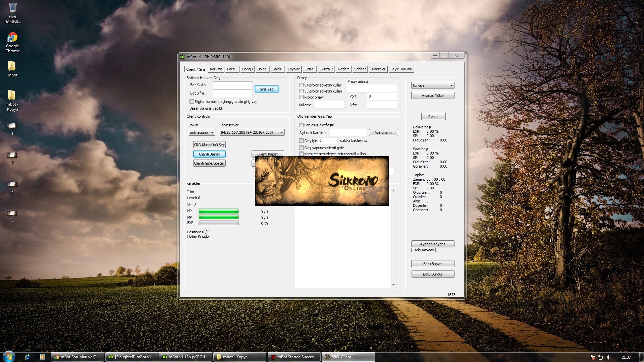The width and height of the screenshot is (644, 362).
Task: Switch to mBot v1.12b taskbar item
Action: (x=185, y=357)
